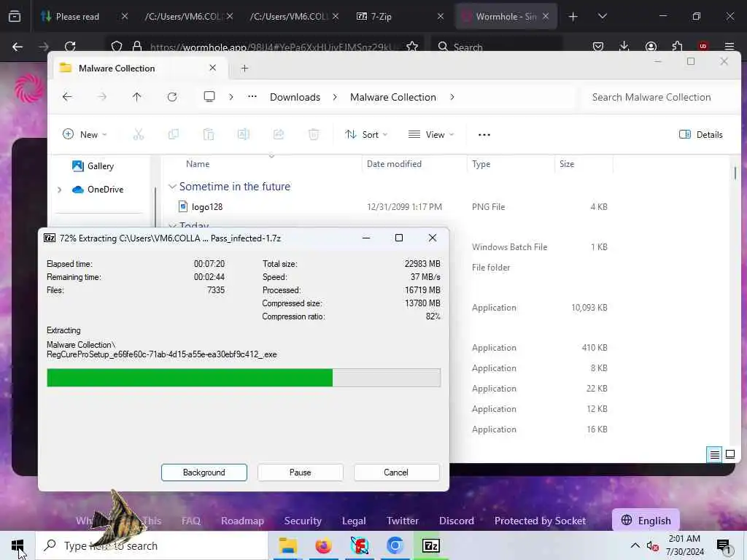Open the Firefox hamburger application menu
This screenshot has width=747, height=560.
coord(729,47)
